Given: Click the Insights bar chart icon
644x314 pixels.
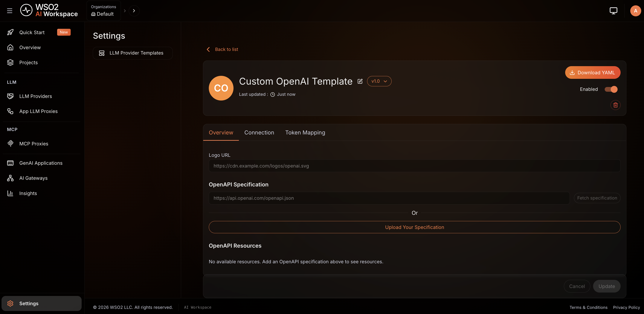Looking at the screenshot, I should [x=10, y=193].
